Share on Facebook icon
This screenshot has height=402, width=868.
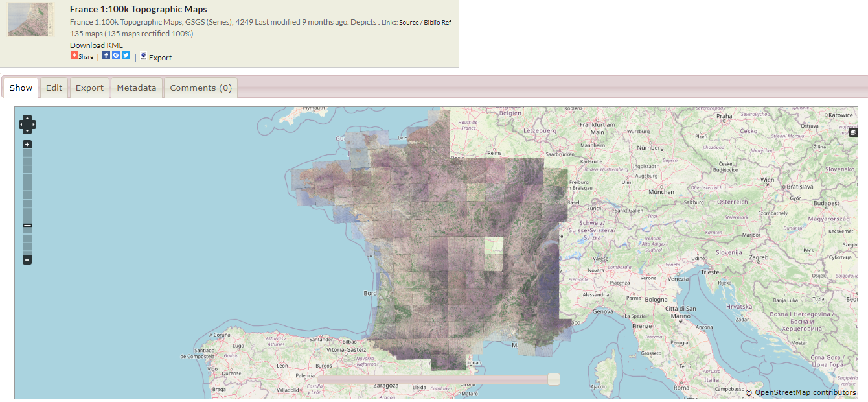(x=106, y=56)
